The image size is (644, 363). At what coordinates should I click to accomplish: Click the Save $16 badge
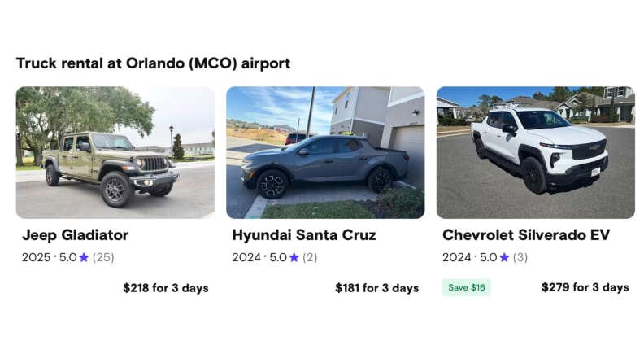(x=466, y=287)
